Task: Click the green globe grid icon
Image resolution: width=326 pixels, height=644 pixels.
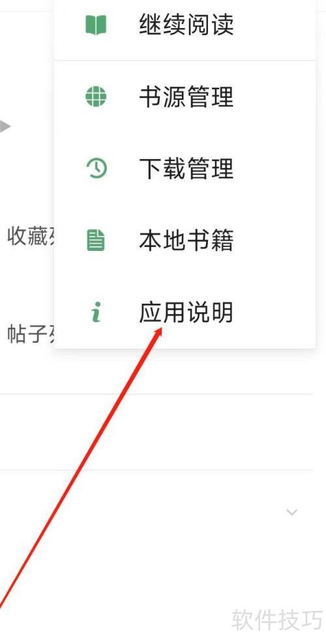Action: click(x=96, y=97)
